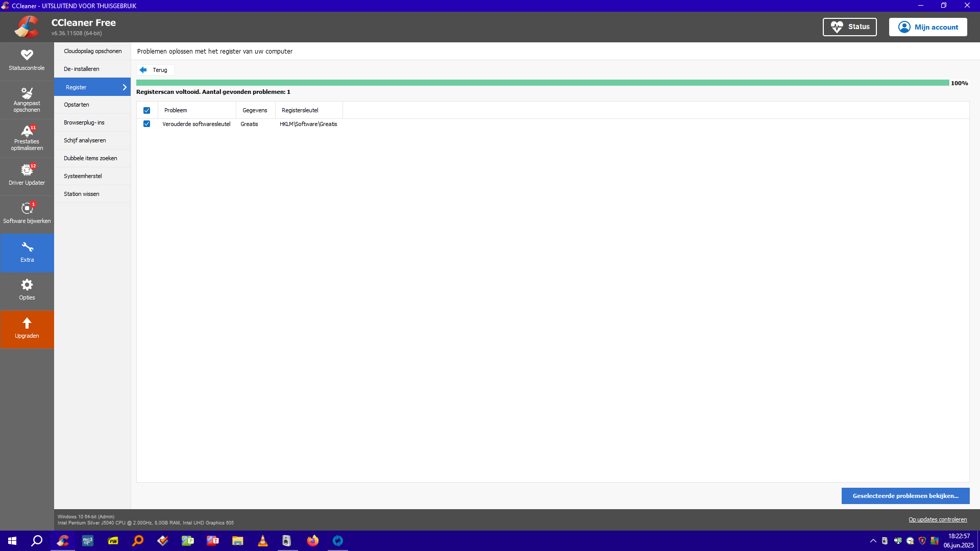Click the green scan progress bar

point(543,83)
